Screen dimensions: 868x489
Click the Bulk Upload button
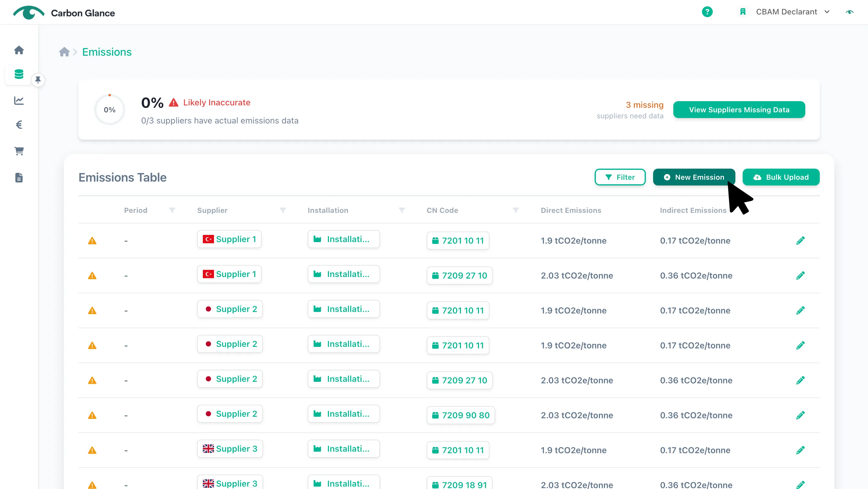781,177
